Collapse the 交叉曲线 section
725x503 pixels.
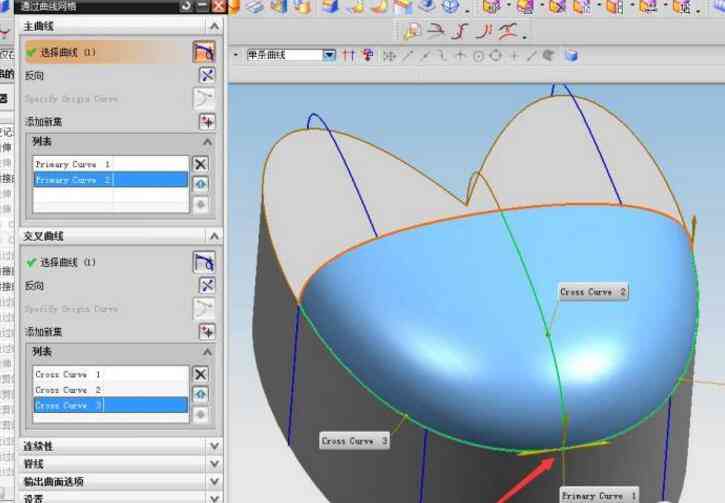(214, 236)
